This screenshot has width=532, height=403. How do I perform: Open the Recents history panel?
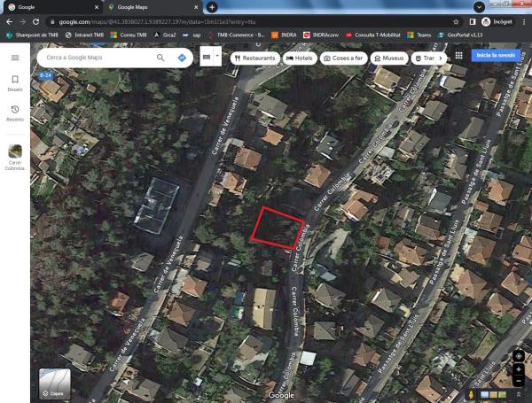point(15,112)
